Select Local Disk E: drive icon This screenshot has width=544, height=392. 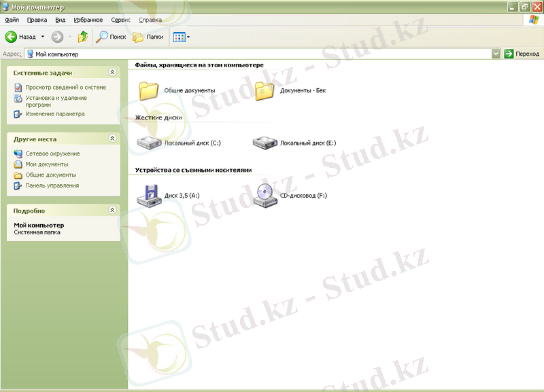click(265, 143)
